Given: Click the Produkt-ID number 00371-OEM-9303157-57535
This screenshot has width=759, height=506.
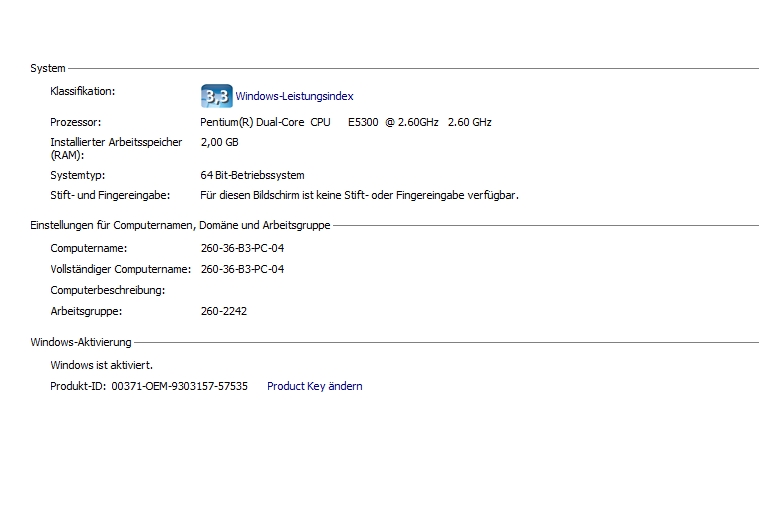Looking at the screenshot, I should click(x=179, y=386).
